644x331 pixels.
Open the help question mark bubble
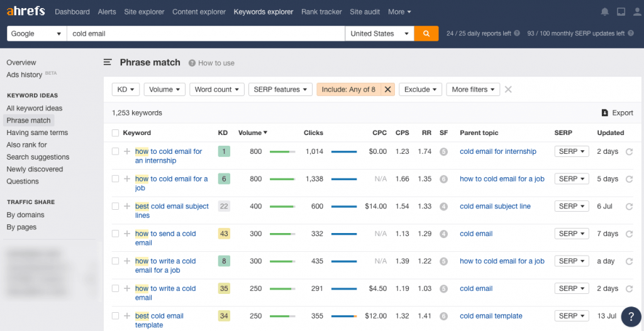click(630, 316)
